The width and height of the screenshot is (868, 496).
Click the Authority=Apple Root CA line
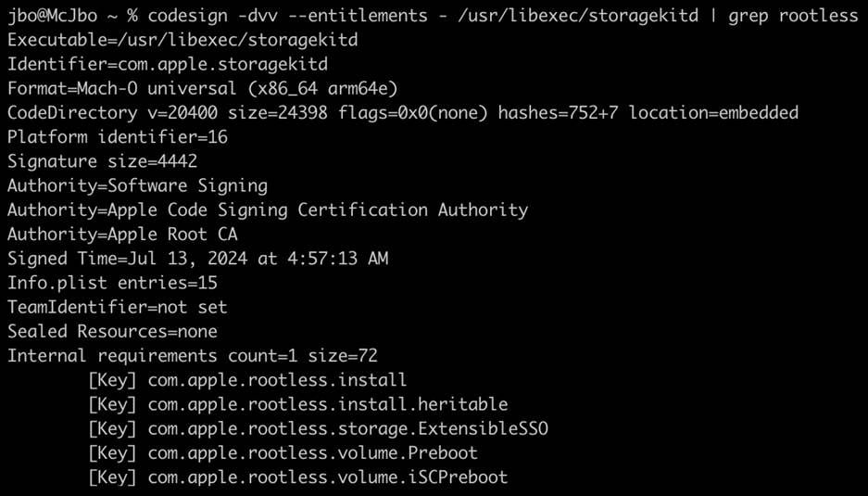(122, 235)
